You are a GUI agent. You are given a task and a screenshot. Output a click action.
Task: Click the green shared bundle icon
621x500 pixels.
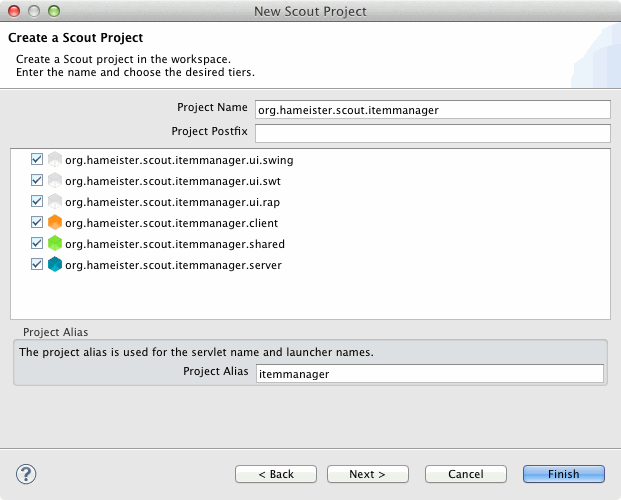coord(55,243)
